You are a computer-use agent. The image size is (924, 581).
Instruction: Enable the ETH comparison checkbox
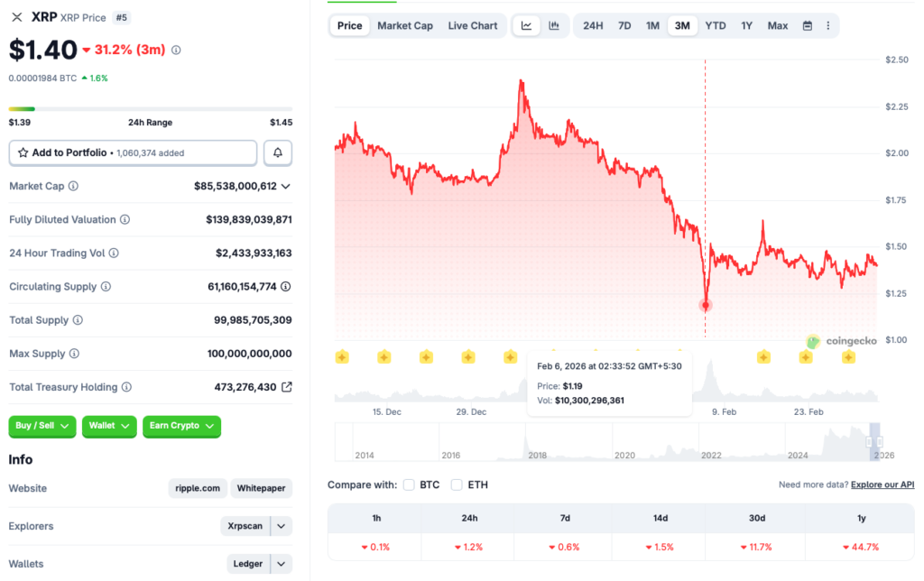pos(457,484)
